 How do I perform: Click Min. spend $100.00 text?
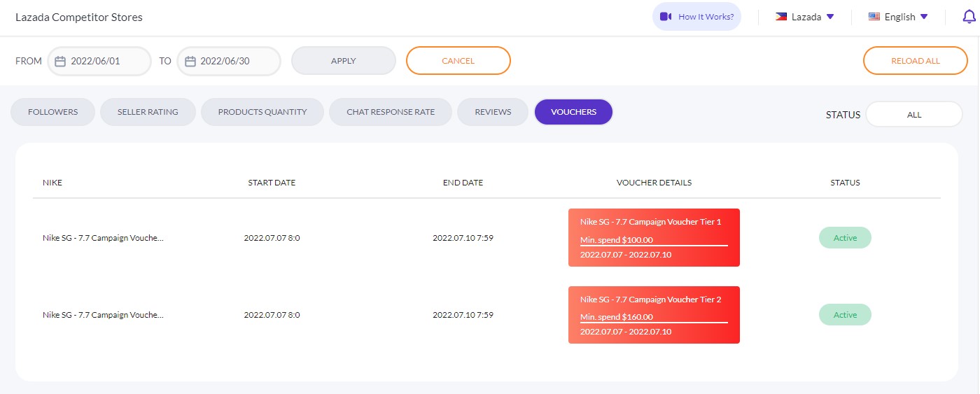[616, 240]
